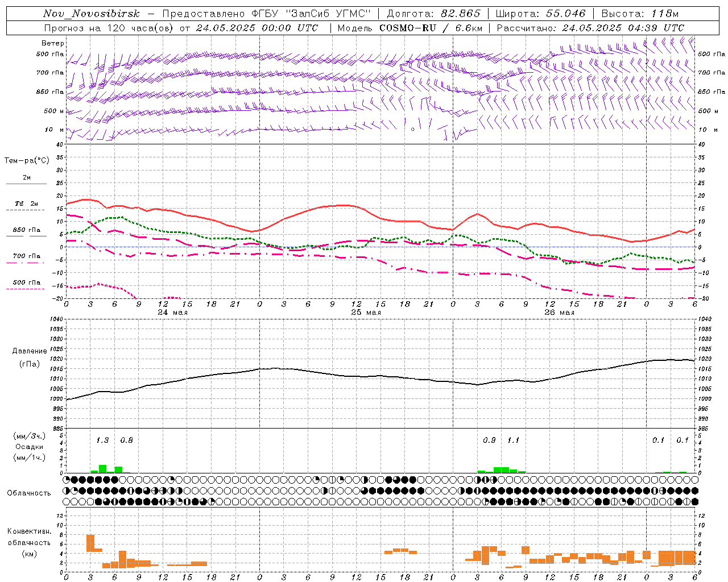Click the "Ветер" wind panel label

coord(53,43)
